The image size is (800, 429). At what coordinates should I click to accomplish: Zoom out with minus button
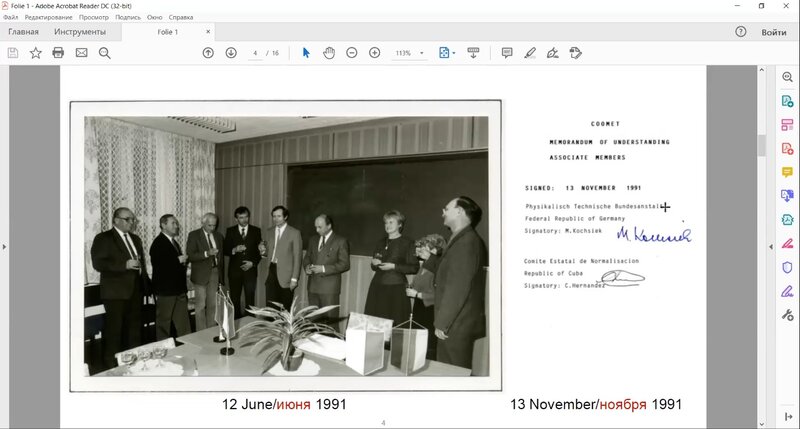(352, 53)
